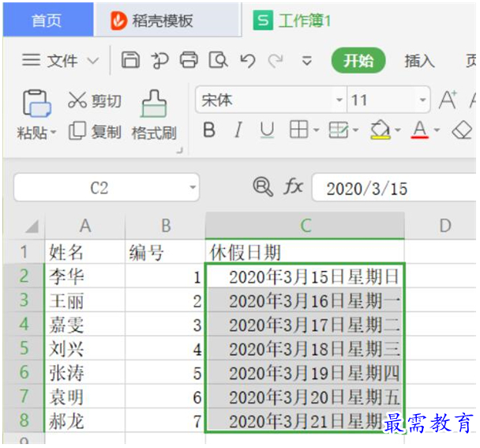
Task: Click the Docer template flame icon
Action: click(x=118, y=21)
